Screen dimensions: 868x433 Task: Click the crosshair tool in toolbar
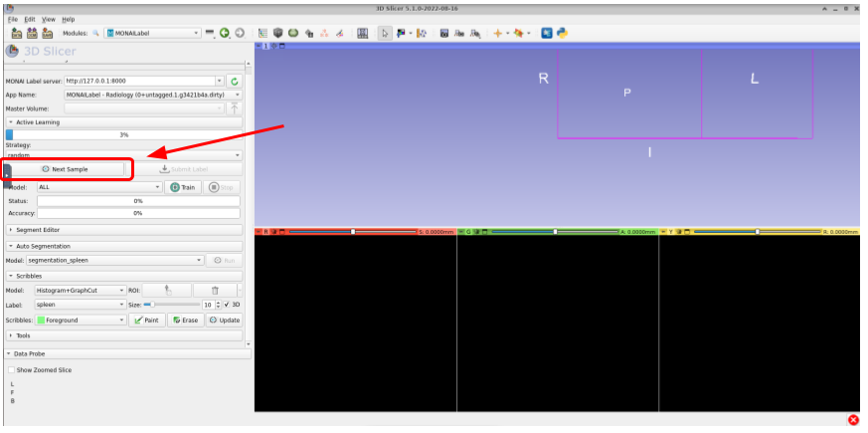pos(498,33)
